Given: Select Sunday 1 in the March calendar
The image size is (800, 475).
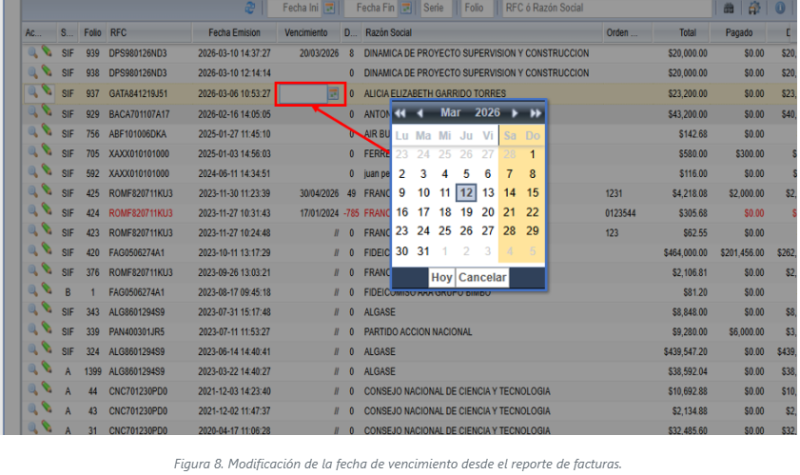Looking at the screenshot, I should coord(532,155).
